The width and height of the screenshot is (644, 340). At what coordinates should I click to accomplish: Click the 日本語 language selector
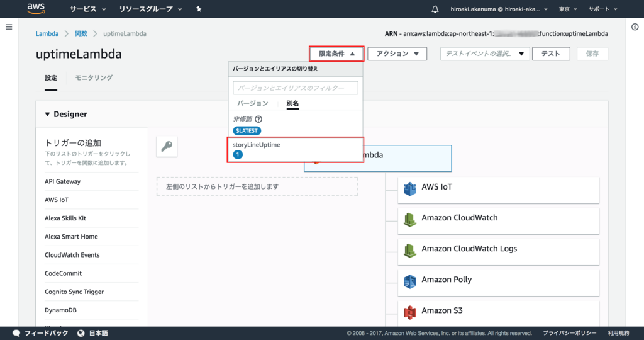99,333
